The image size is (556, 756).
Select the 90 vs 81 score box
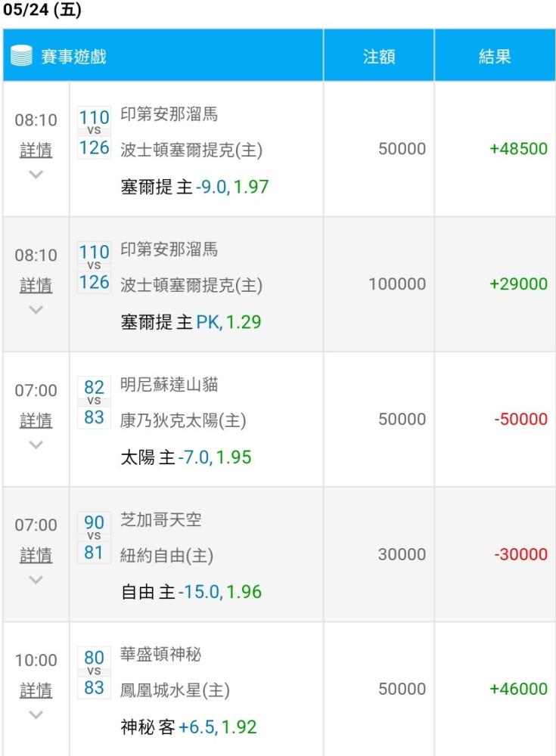click(x=94, y=537)
